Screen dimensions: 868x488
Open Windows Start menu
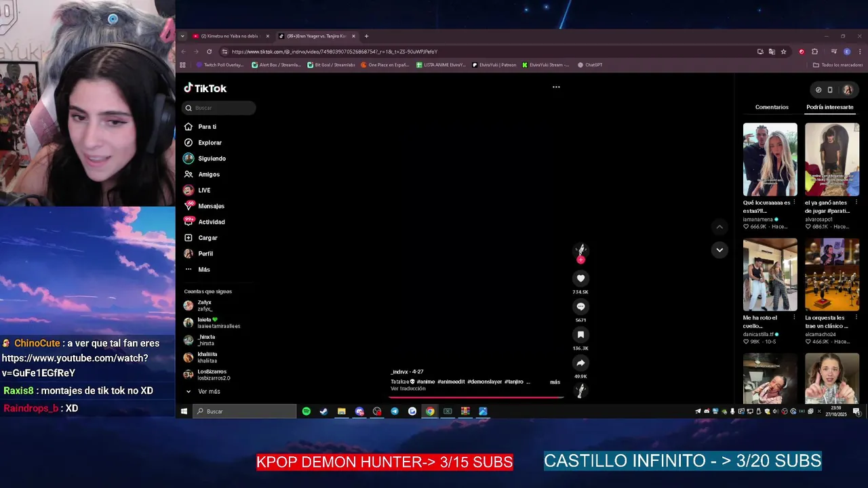click(x=184, y=411)
